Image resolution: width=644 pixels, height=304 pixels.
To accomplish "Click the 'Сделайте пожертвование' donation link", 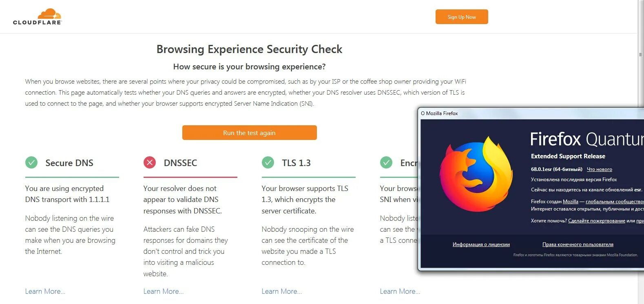I will 597,221.
